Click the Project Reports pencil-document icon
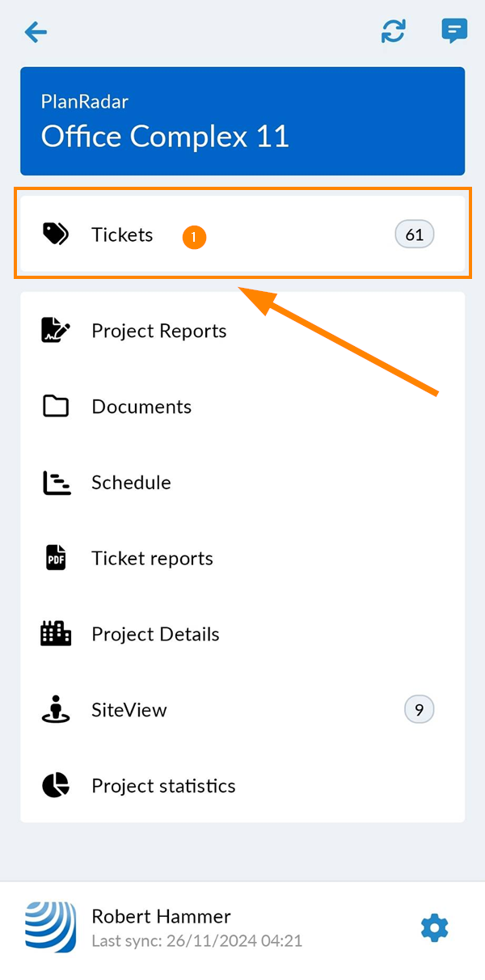Viewport: 485px width, 980px height. (x=56, y=330)
